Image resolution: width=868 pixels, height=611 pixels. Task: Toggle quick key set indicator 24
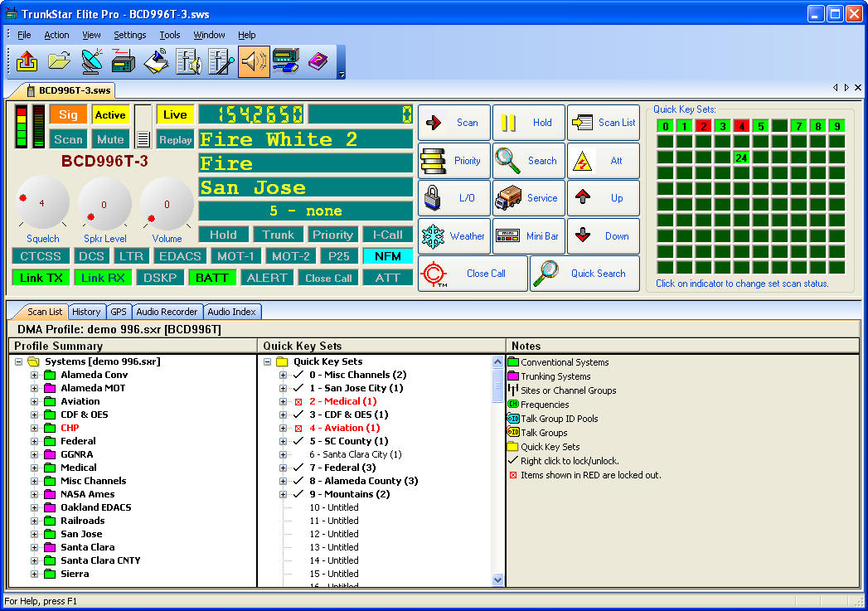pos(742,158)
